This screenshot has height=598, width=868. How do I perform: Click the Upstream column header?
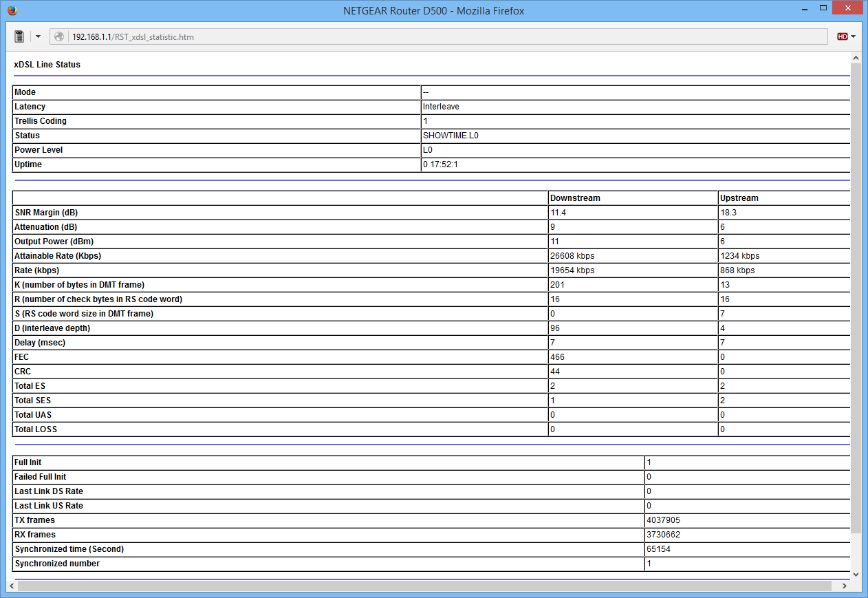tap(739, 198)
